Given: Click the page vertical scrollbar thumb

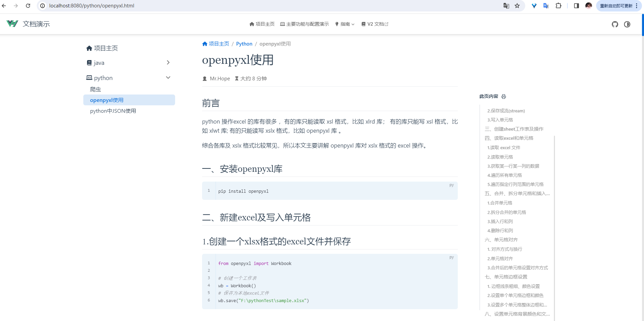Looking at the screenshot, I should click(643, 25).
